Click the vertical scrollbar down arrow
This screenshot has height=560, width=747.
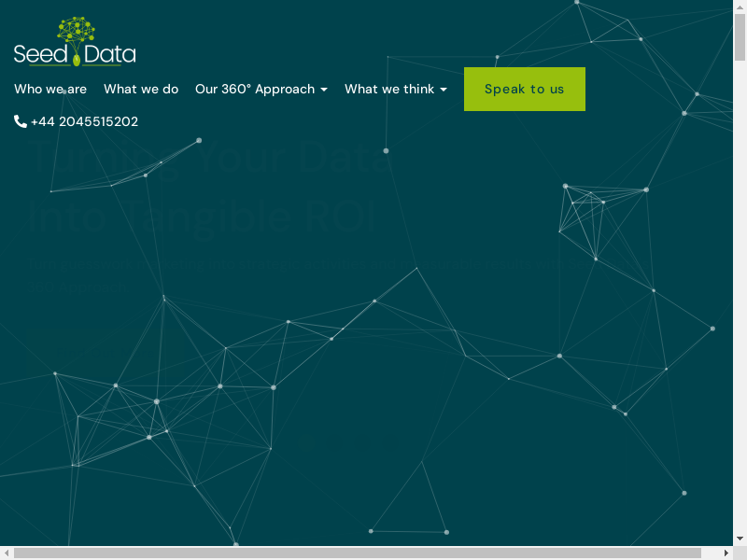[740, 539]
